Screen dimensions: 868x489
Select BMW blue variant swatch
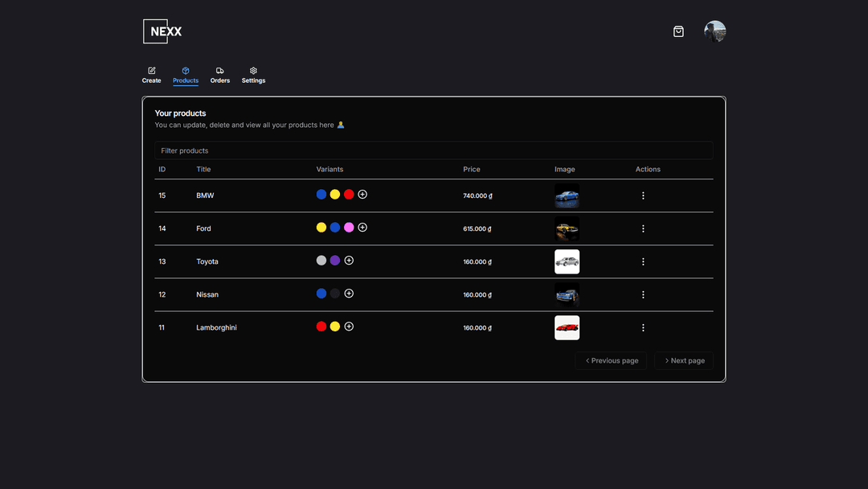[x=321, y=195]
